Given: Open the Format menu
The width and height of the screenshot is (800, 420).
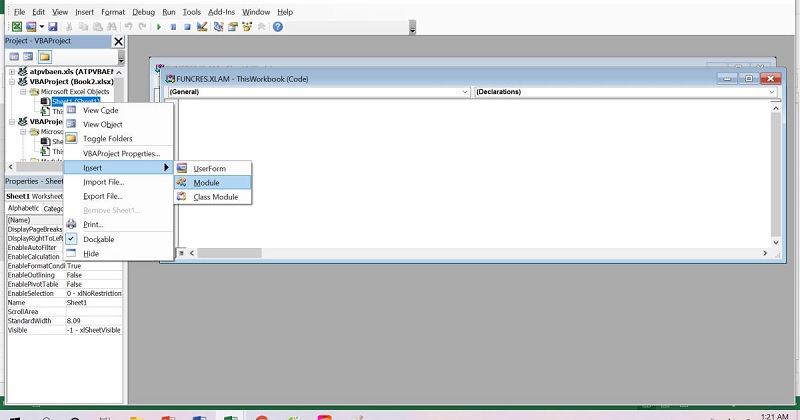Looking at the screenshot, I should point(113,12).
